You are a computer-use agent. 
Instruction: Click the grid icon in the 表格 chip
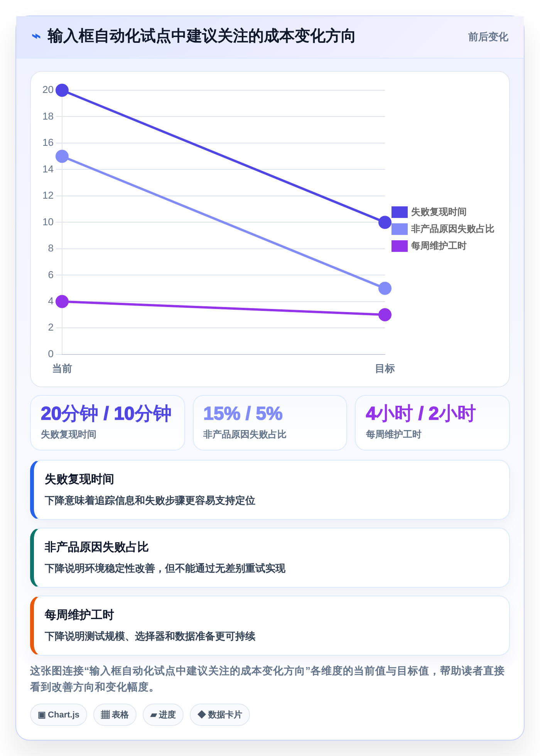pos(105,715)
